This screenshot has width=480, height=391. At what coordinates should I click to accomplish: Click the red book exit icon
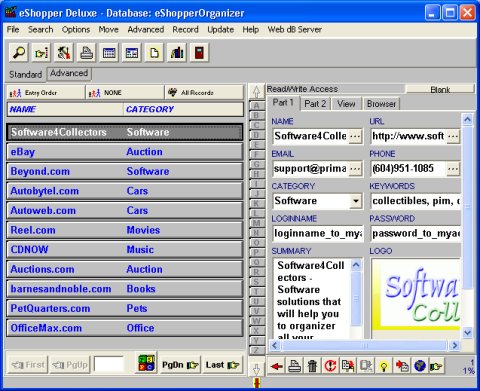coord(199,52)
